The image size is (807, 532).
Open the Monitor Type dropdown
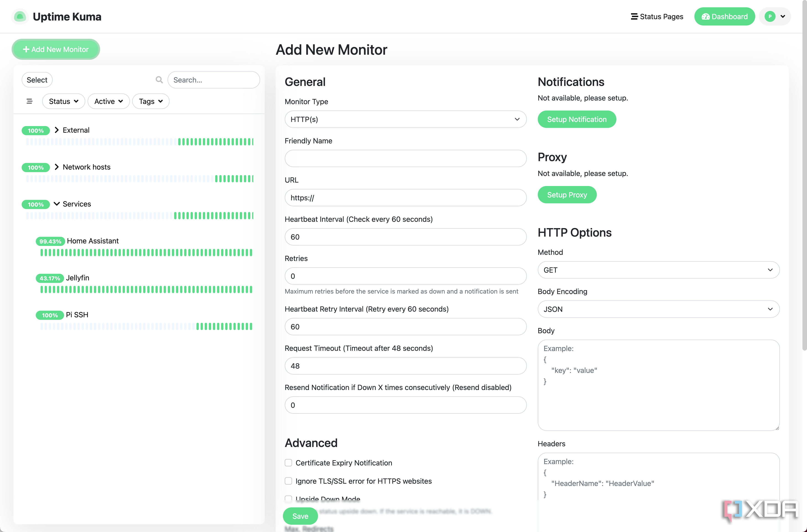(405, 119)
